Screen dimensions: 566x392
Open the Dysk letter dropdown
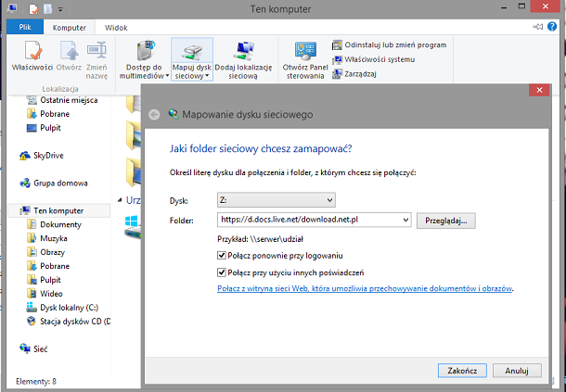[277, 200]
